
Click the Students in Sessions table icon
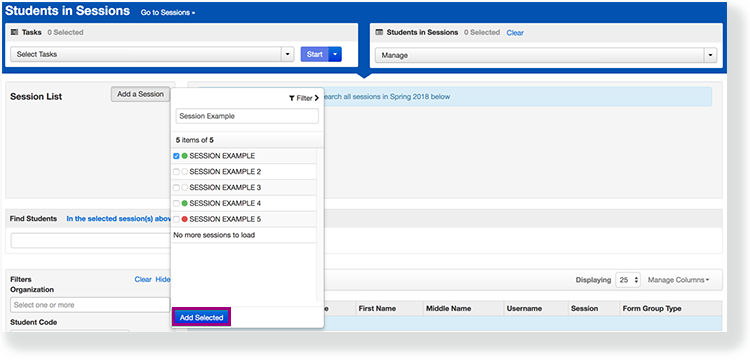point(379,33)
